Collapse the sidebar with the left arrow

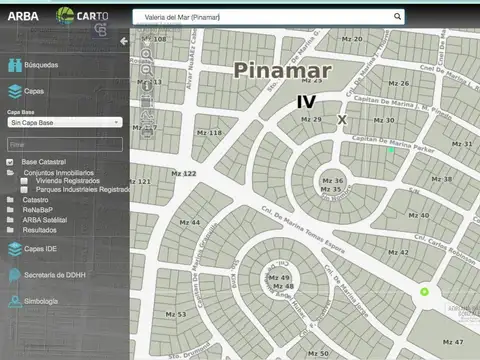point(124,41)
